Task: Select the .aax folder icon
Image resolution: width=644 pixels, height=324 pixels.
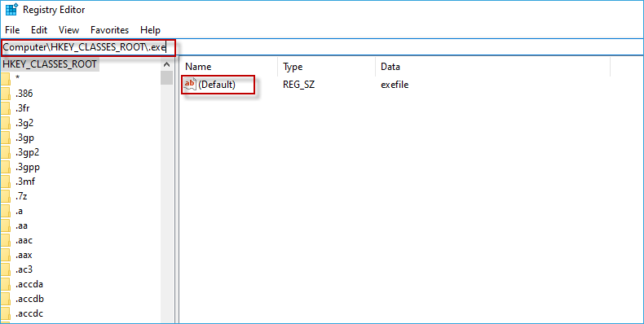Action: click(5, 255)
